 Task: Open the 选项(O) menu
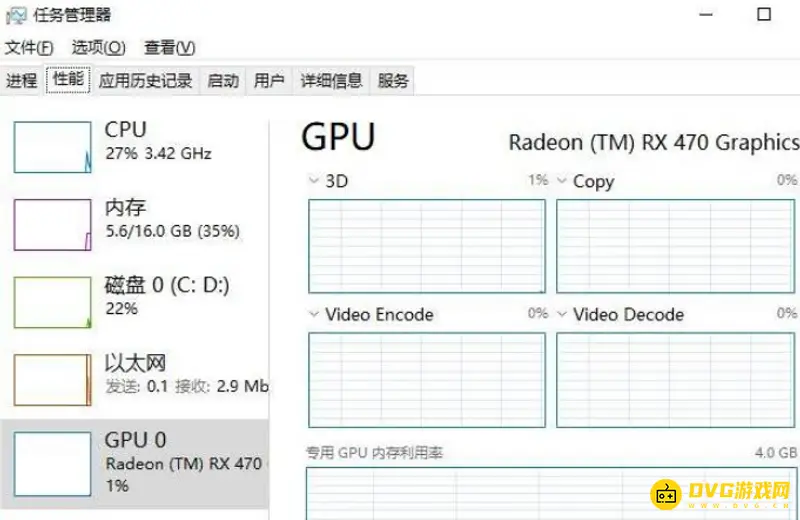(98, 48)
